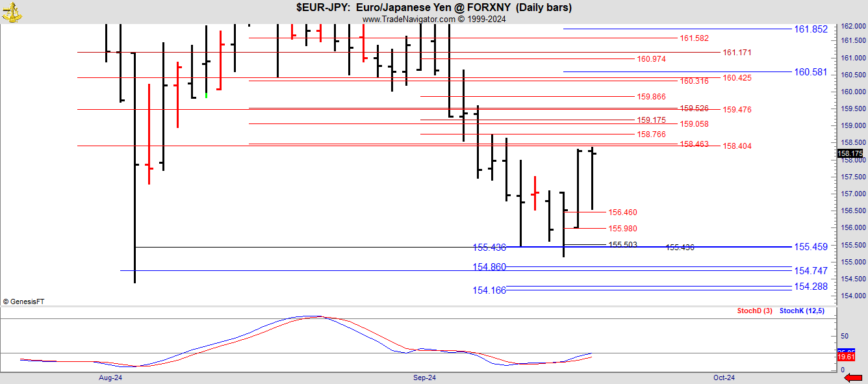Select the blue 161.852 level label
Image resolution: width=868 pixels, height=384 pixels.
[x=810, y=29]
